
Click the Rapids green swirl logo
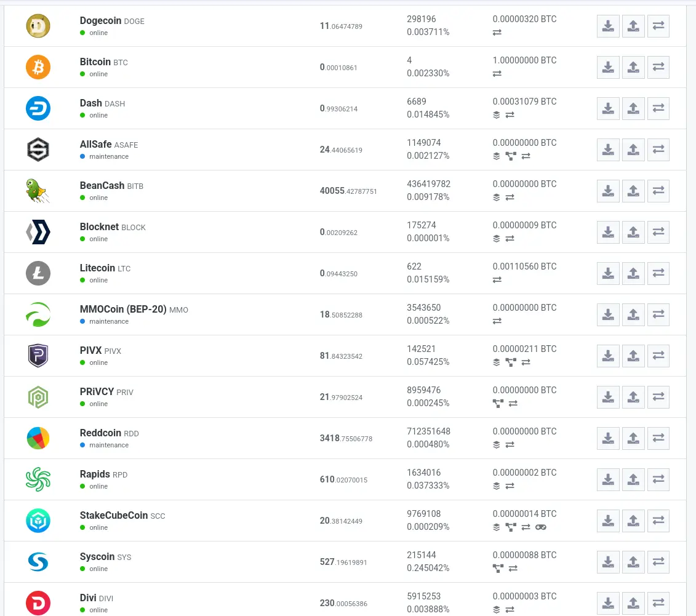38,480
